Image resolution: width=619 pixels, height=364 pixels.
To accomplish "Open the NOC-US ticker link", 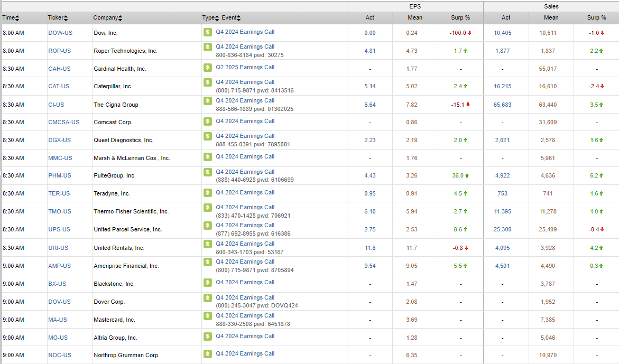I will pos(60,356).
